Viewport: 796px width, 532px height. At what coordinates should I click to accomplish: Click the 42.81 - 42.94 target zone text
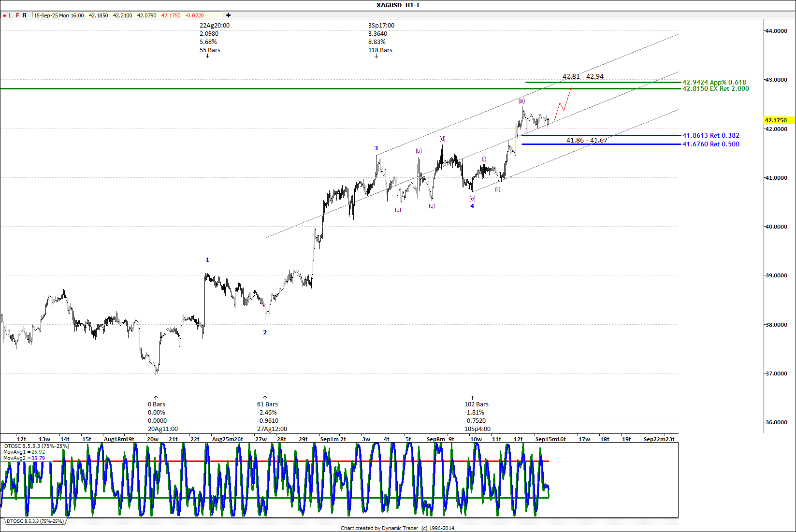tap(583, 76)
